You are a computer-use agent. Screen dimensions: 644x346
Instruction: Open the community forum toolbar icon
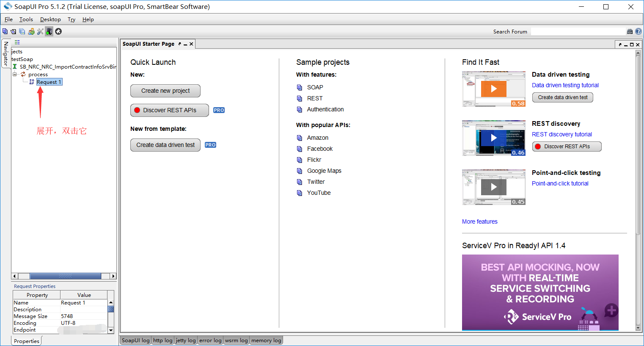[31, 31]
